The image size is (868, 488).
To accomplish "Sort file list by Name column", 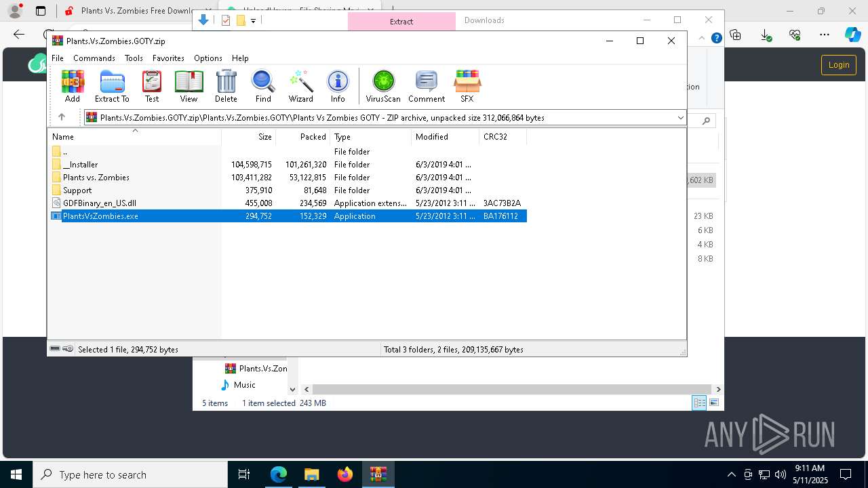I will (134, 137).
